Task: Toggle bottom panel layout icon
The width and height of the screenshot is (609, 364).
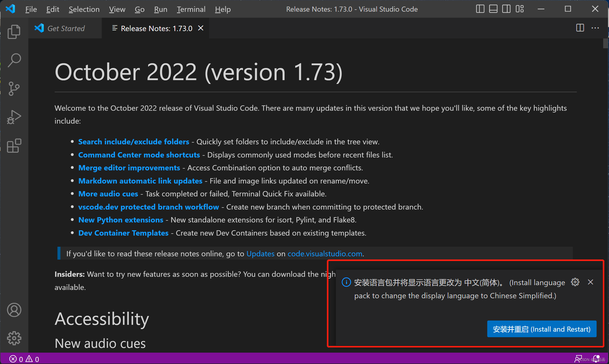Action: click(493, 9)
